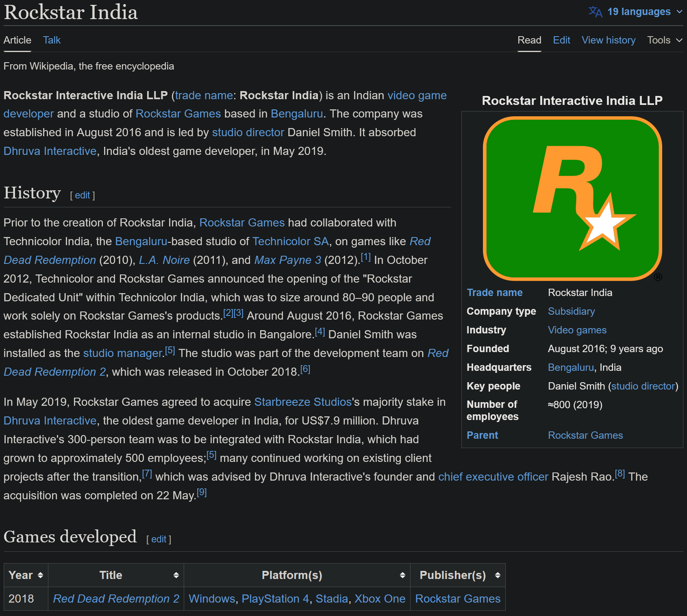Viewport: 687px width, 616px height.
Task: Open the Subsidiary link in infobox
Action: point(571,311)
